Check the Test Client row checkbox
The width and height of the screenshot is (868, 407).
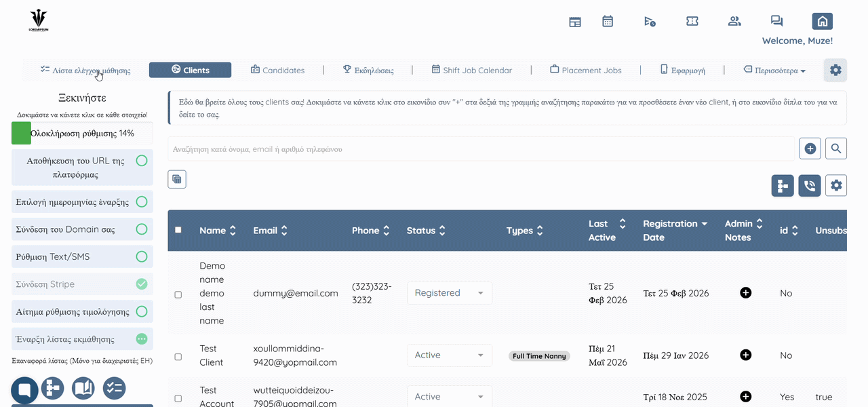coord(178,357)
